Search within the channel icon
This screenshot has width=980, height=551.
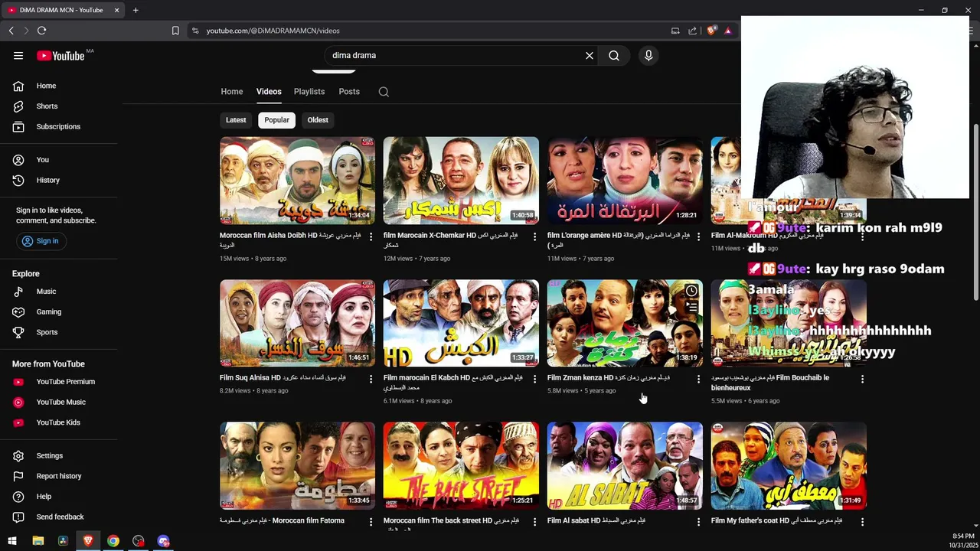(x=384, y=92)
